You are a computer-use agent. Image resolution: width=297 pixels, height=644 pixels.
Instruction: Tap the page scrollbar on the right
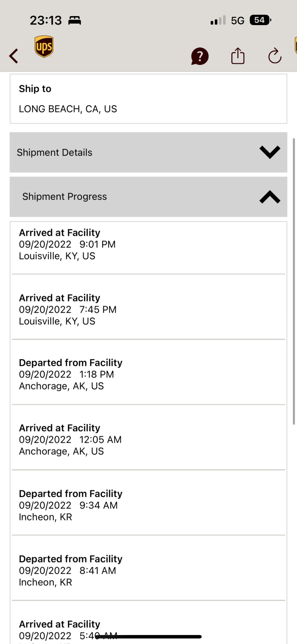tap(293, 280)
